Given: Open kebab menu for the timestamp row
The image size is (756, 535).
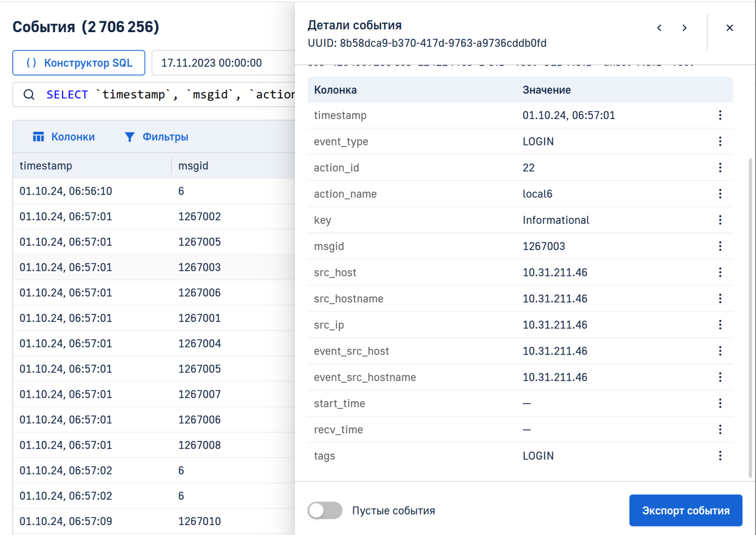Looking at the screenshot, I should pyautogui.click(x=720, y=115).
